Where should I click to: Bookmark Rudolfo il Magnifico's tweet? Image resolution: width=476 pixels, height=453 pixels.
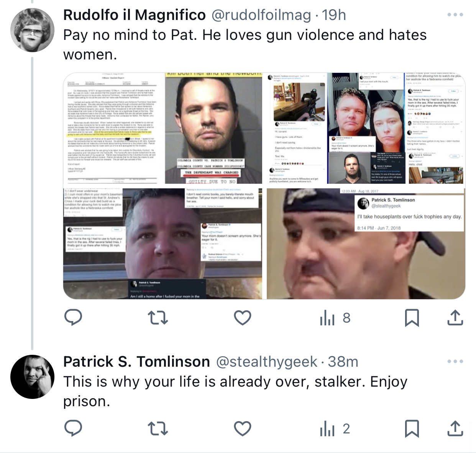click(x=412, y=318)
